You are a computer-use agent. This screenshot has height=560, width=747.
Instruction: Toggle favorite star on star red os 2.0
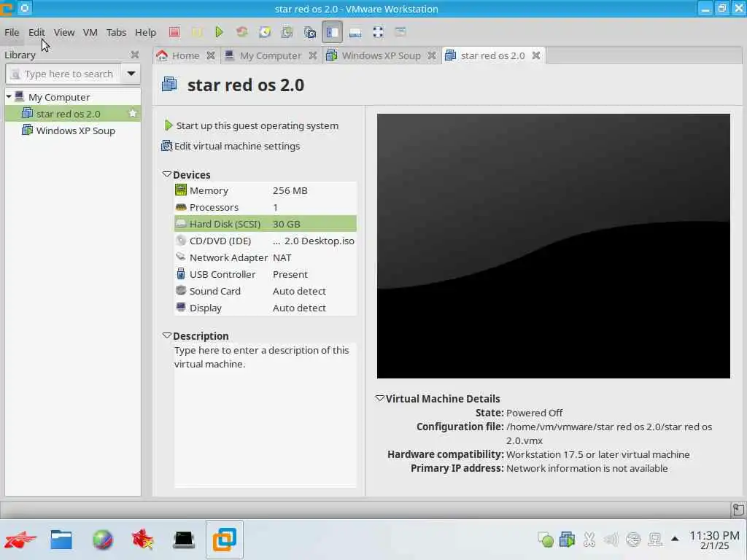[x=133, y=113]
